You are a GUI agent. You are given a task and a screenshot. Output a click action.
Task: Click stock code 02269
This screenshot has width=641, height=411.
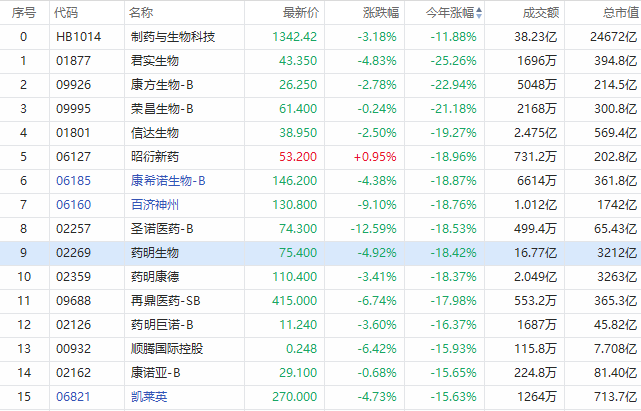tap(74, 253)
